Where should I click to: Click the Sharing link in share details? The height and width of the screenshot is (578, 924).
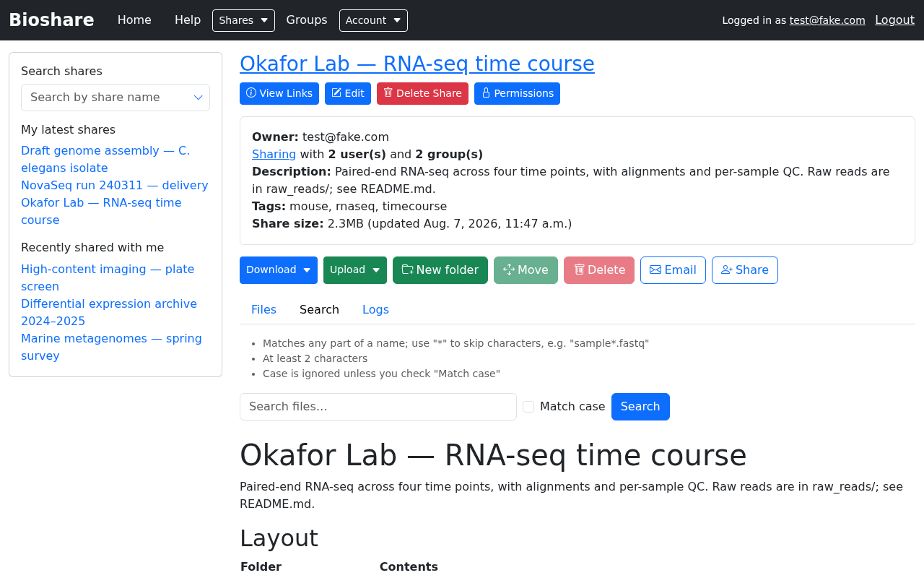274,155
